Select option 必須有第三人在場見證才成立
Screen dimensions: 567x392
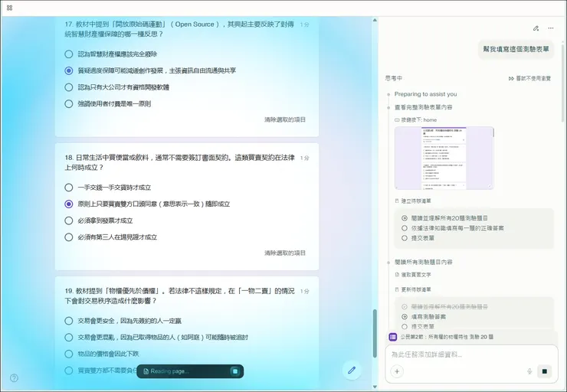click(69, 237)
